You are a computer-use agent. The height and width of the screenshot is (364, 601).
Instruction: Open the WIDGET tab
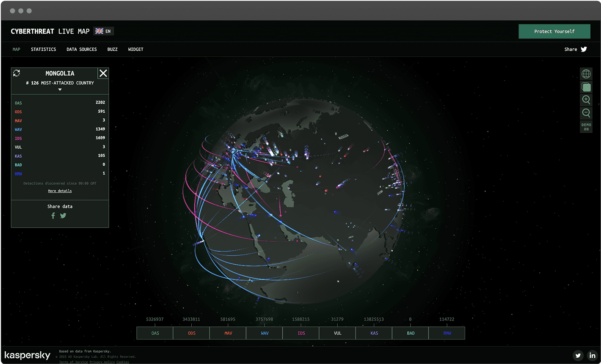click(x=136, y=49)
